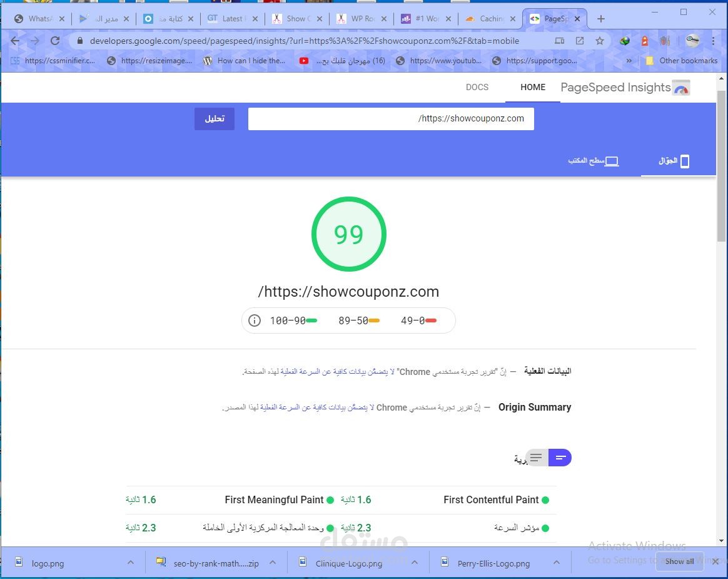Expand hidden bookmarks with double chevron
Screen dimensions: 728x579
pos(629,61)
